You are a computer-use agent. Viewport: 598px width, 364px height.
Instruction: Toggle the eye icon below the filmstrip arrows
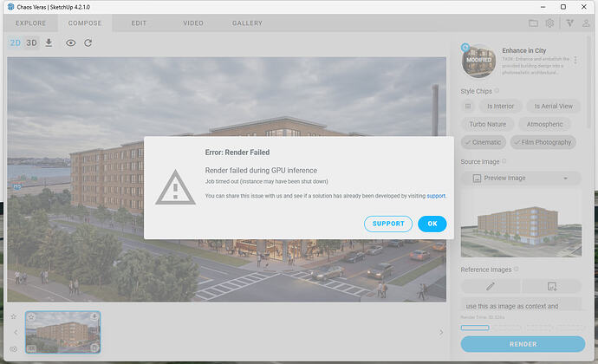(14, 348)
